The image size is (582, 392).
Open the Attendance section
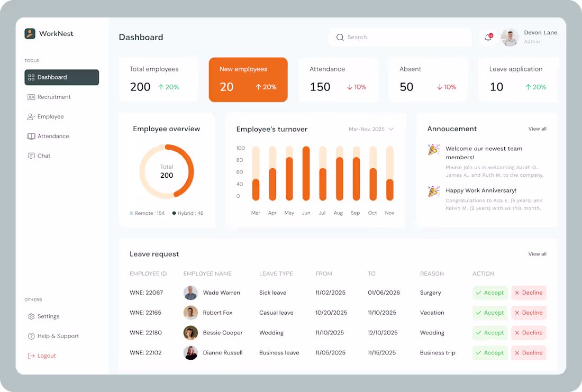[52, 136]
